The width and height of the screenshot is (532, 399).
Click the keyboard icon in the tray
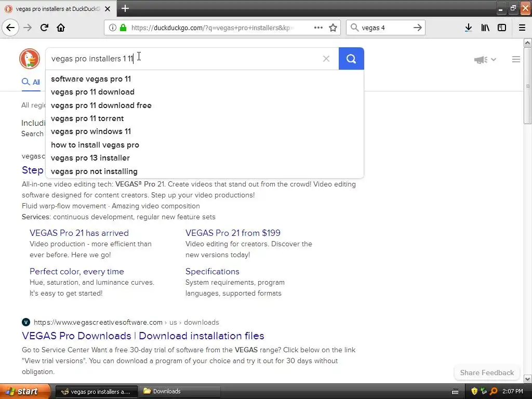click(455, 392)
